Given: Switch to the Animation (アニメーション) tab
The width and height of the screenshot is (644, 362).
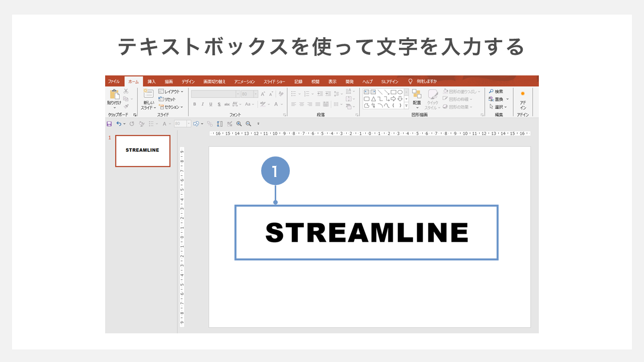Looking at the screenshot, I should click(245, 81).
